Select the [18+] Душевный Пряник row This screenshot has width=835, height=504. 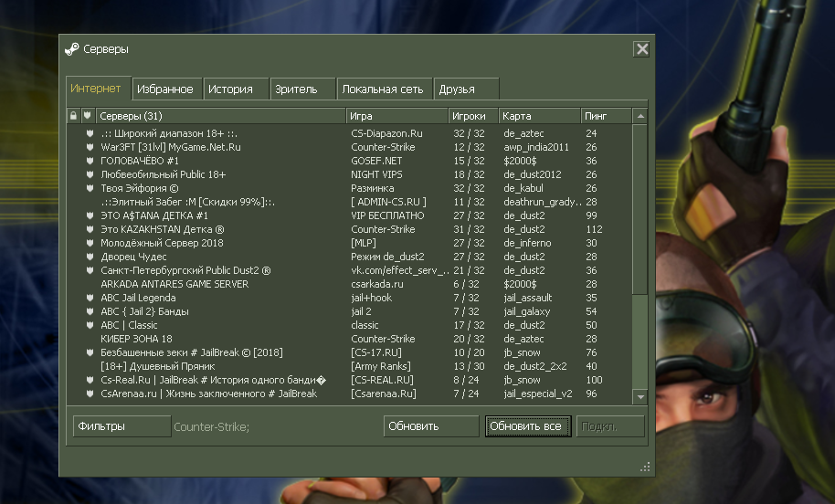[x=349, y=366]
